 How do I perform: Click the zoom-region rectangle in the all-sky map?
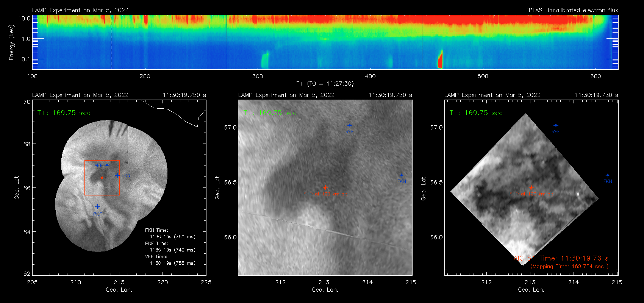click(x=102, y=178)
